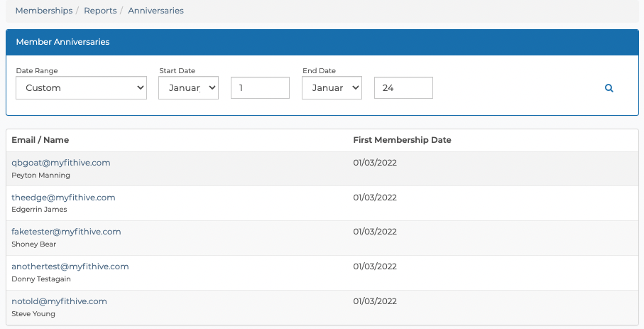Open the Reports breadcrumb link
The width and height of the screenshot is (644, 329).
coord(100,11)
